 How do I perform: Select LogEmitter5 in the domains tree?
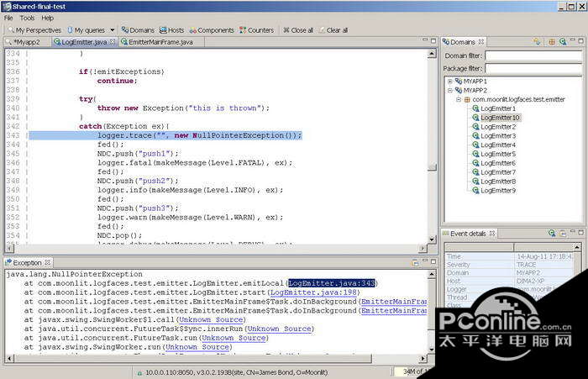click(497, 154)
